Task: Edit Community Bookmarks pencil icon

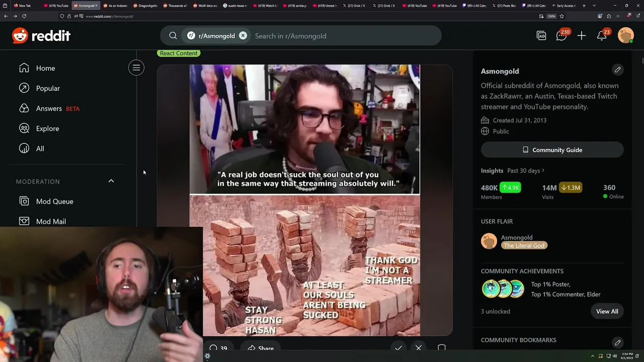Action: pos(618,342)
